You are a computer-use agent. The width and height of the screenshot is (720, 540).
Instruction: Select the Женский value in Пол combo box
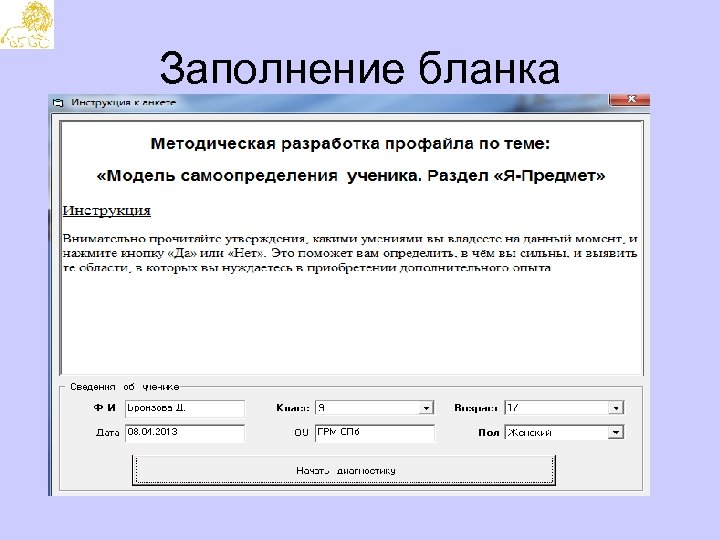click(x=529, y=433)
